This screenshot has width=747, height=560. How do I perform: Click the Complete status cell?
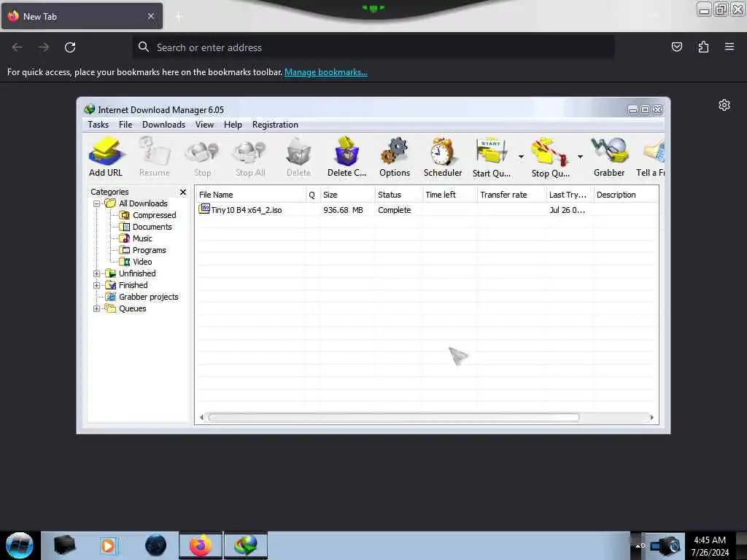[x=394, y=210]
